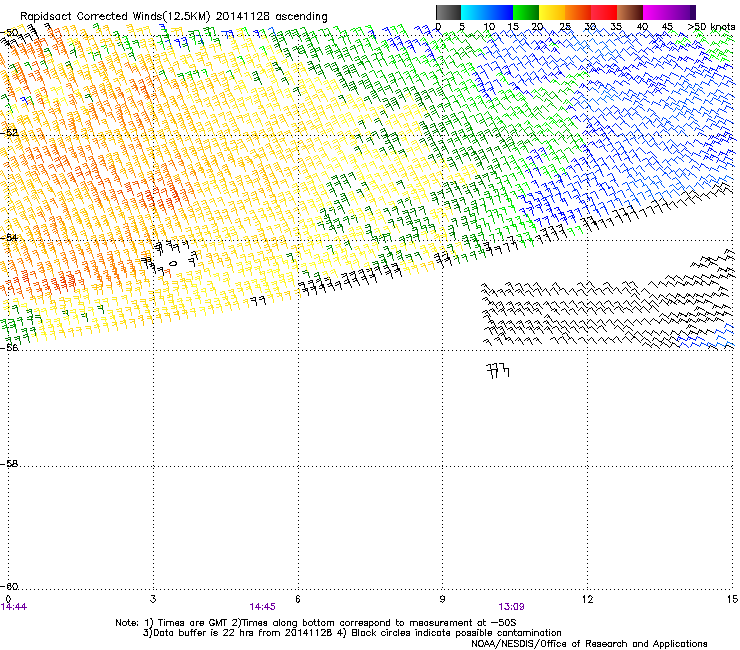Click the 'NOAA/NESDIS/Office of Research and Applications' credit

(589, 643)
